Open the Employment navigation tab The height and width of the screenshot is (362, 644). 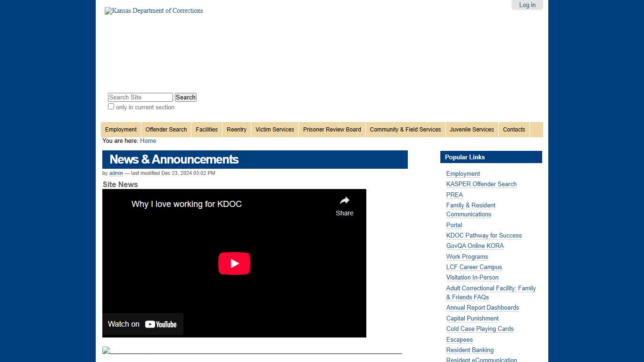point(121,130)
